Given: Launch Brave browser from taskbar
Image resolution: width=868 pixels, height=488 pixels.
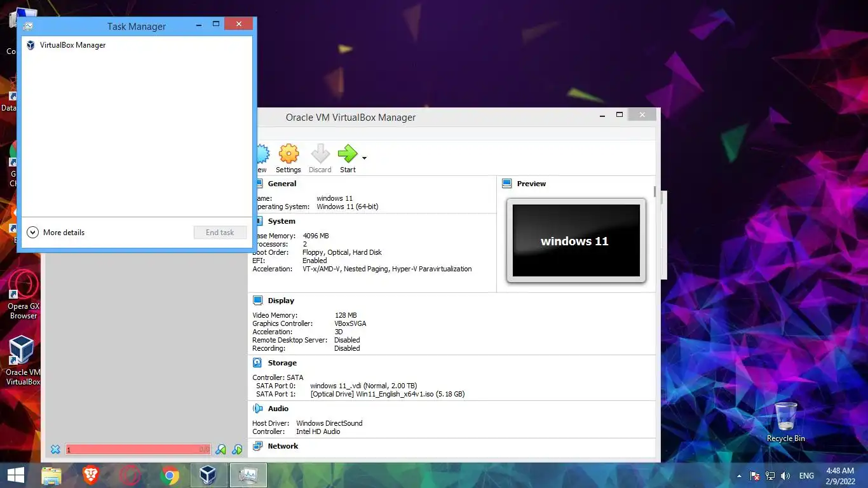Looking at the screenshot, I should pos(91,475).
